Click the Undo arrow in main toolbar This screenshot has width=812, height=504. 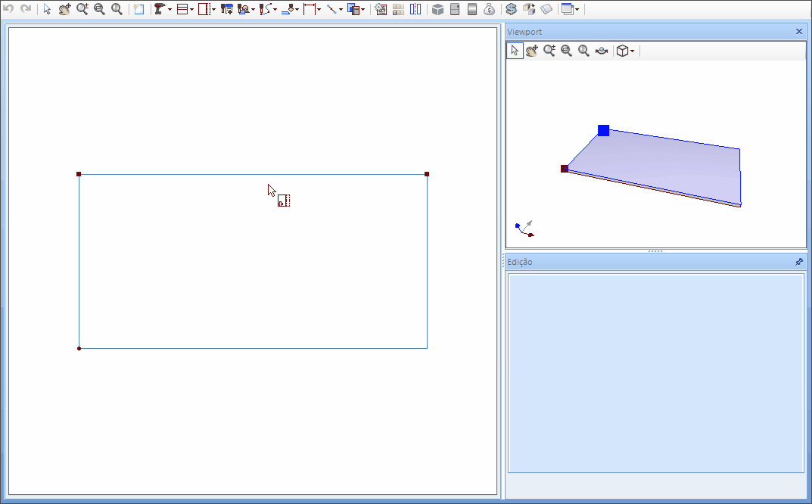(x=8, y=9)
